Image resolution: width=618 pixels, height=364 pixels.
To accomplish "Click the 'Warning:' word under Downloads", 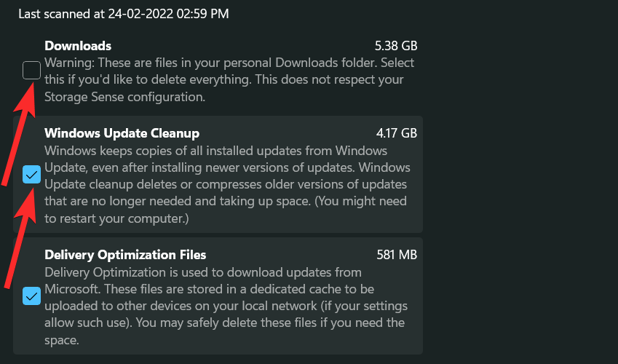I will [68, 63].
